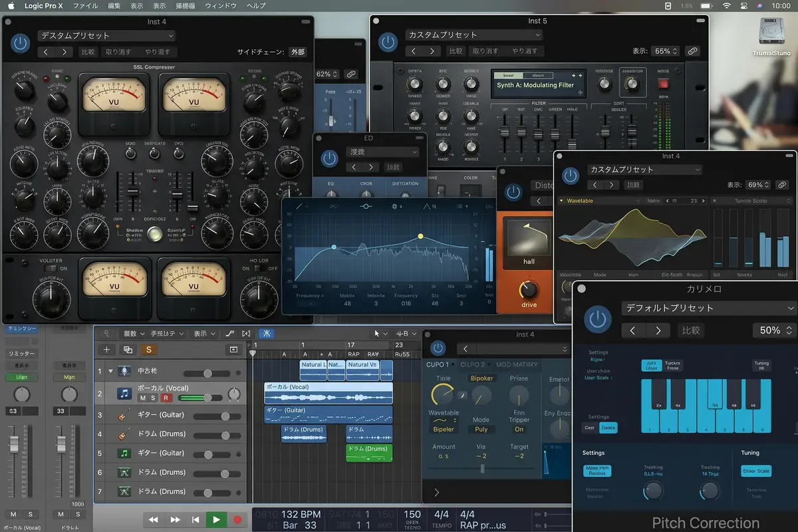
Task: Open the デフォルトプリセット preset dropdown
Action: point(709,308)
